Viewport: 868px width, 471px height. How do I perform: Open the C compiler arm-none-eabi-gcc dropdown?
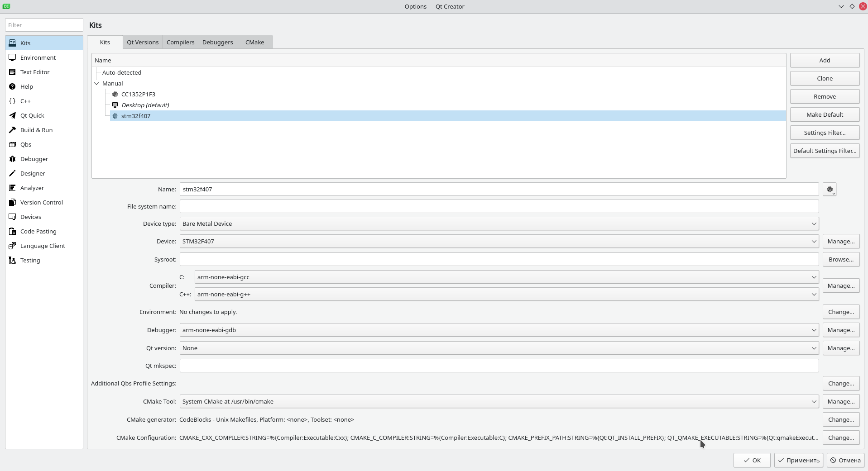(506, 277)
